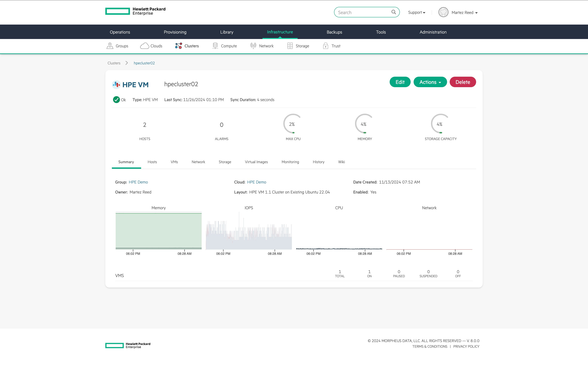Open the Storage section via its icon
The height and width of the screenshot is (367, 588).
[290, 46]
